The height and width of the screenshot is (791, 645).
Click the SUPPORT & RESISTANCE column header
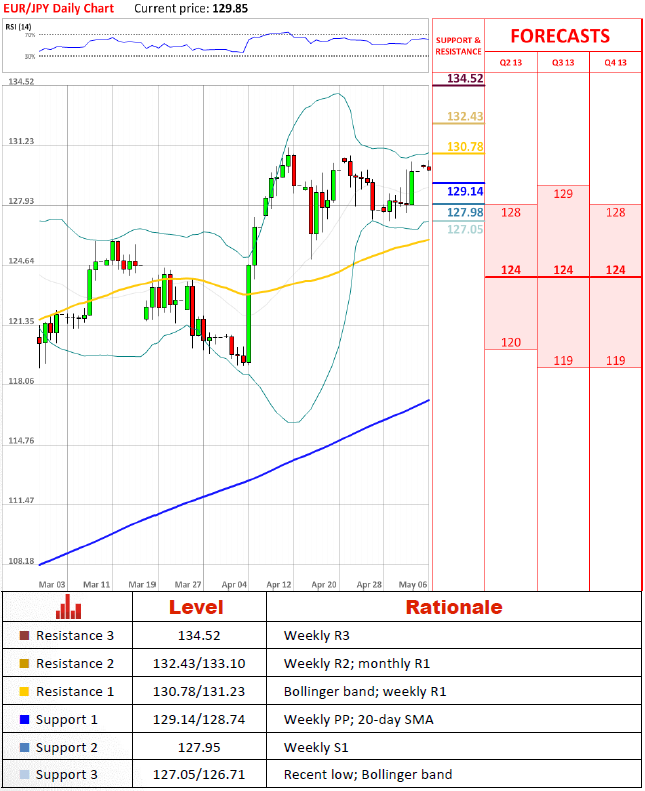pos(458,46)
